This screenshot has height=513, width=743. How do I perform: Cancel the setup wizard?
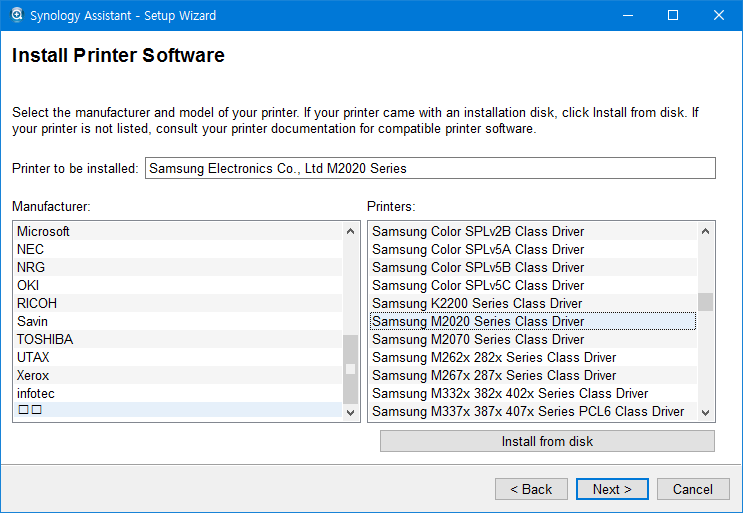pyautogui.click(x=692, y=489)
